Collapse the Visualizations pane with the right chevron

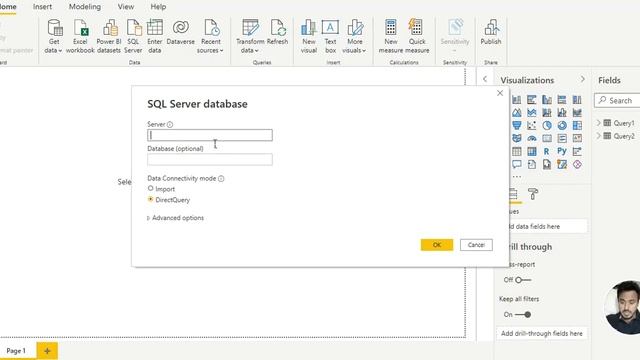pos(582,79)
